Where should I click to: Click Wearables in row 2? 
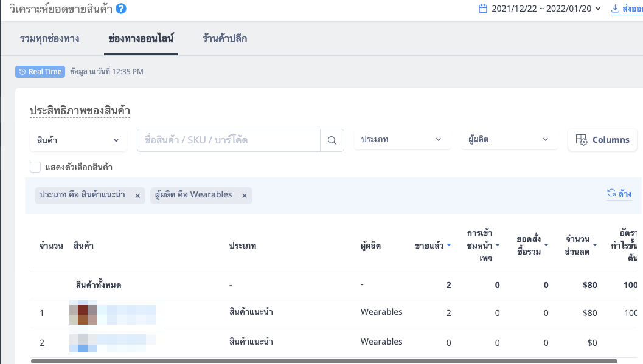pos(381,342)
